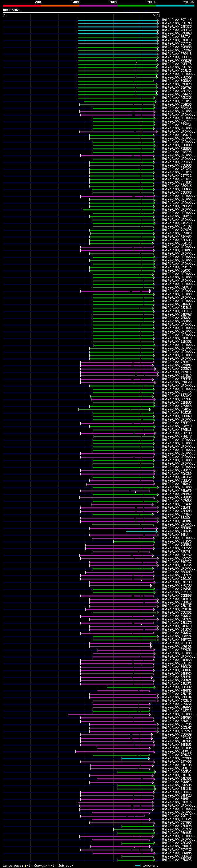The image size is (197, 868).
Task: Click label UniRef100_A7QR75
Action: [176, 471]
